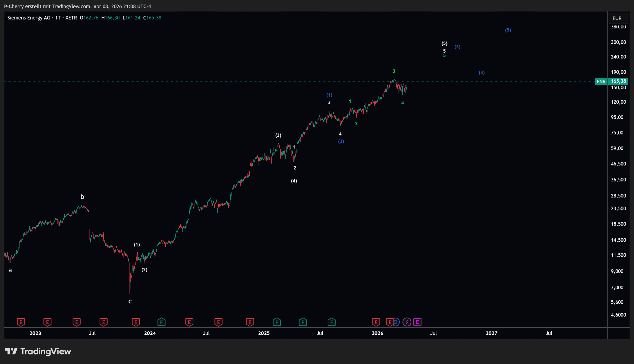Select the topmost blue (5) wave label
This screenshot has width=634, height=364.
tap(508, 30)
